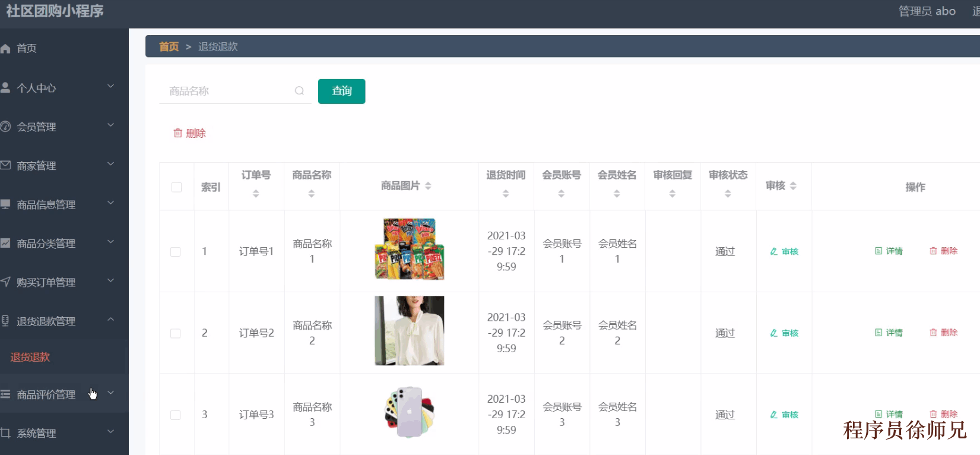Click the list icon beside 商品评价管理
This screenshot has height=455, width=980.
click(x=5, y=394)
